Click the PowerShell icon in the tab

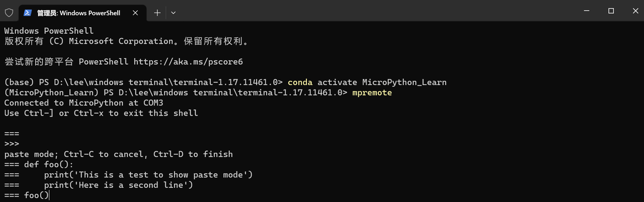pyautogui.click(x=27, y=13)
